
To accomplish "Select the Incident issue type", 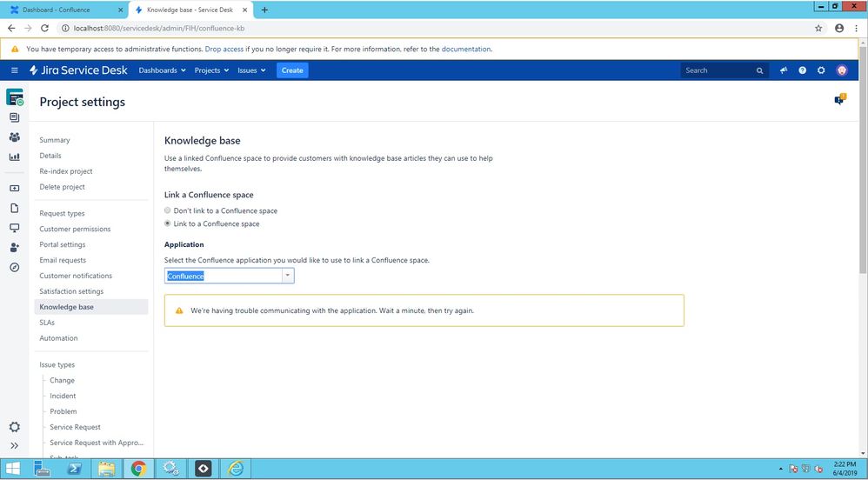I will tap(63, 396).
